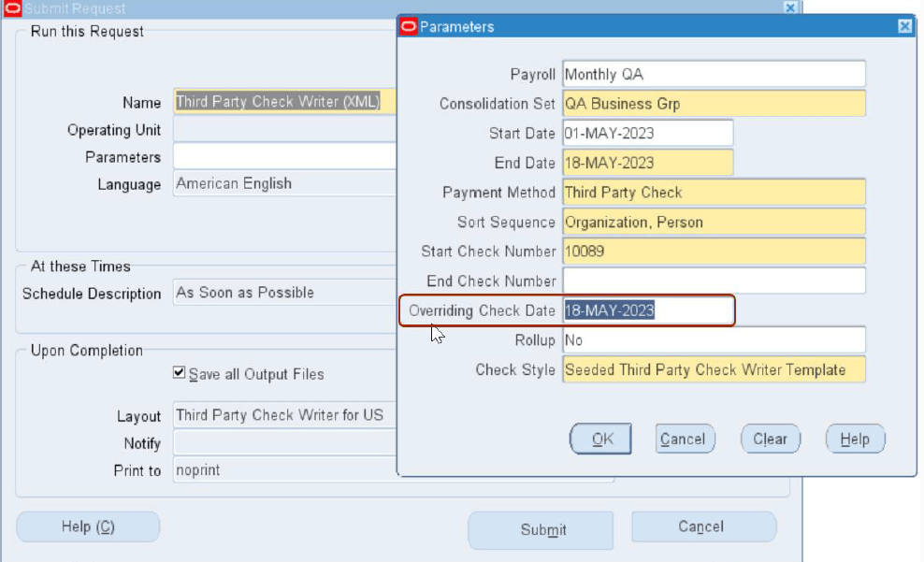The height and width of the screenshot is (562, 924).
Task: Cancel the Submit Request window
Action: pos(703,526)
